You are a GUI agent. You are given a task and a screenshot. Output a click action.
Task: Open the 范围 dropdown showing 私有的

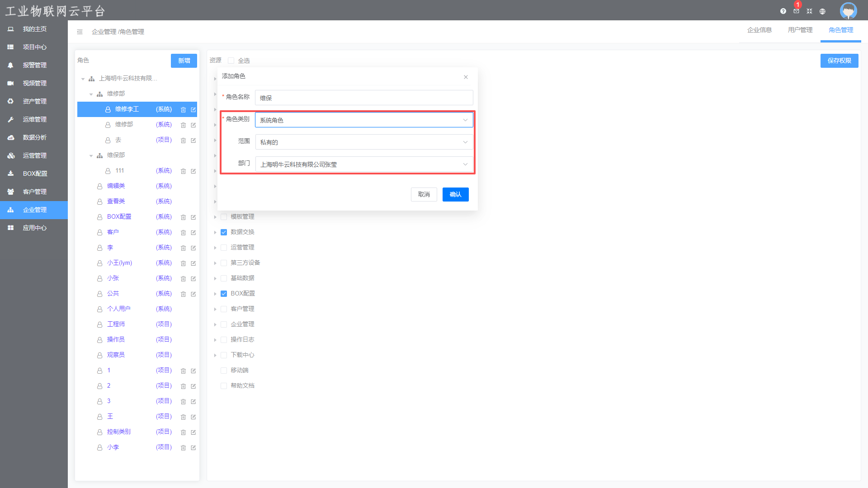tap(364, 142)
